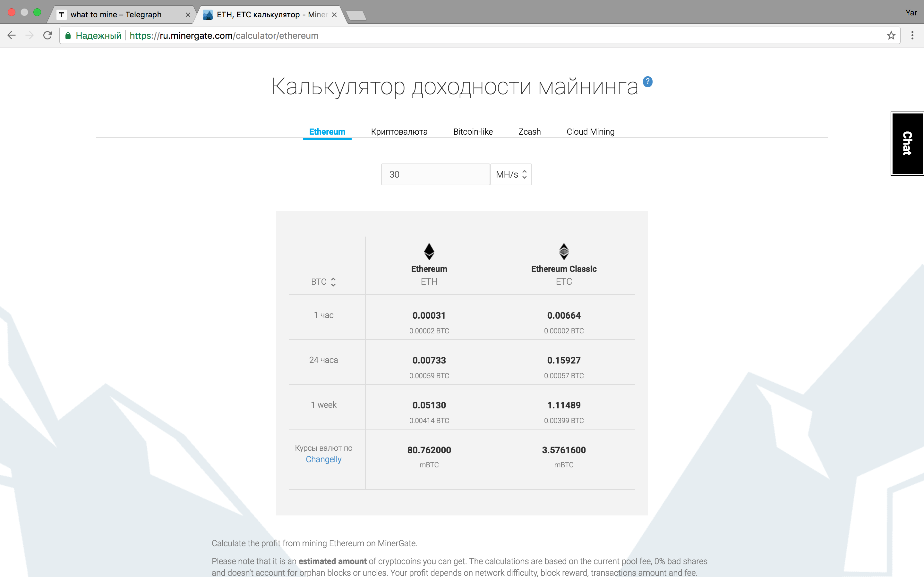
Task: Click the green secure lock icon
Action: coord(68,36)
